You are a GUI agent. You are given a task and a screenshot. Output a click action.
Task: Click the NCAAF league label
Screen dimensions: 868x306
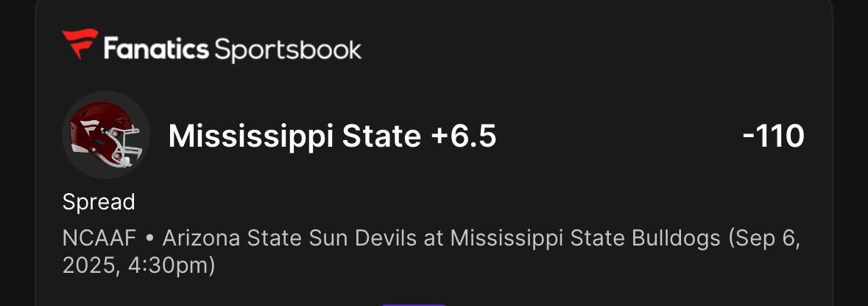[99, 238]
